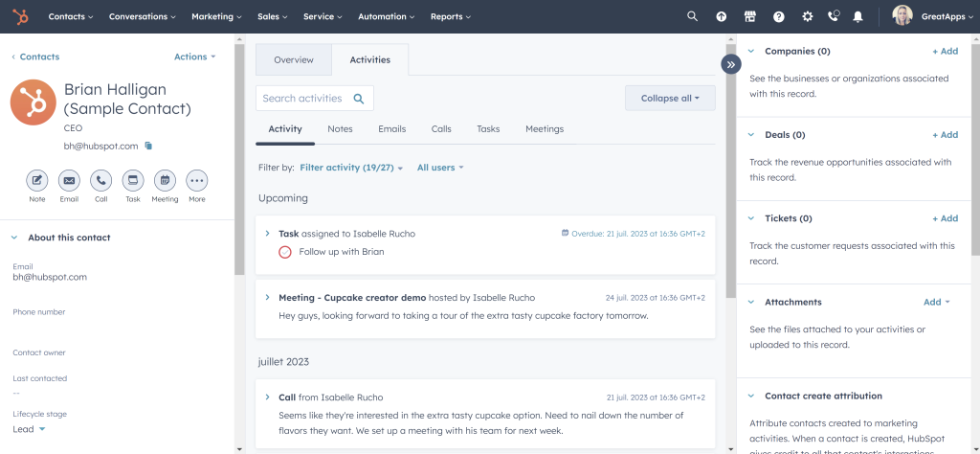Open the Help question mark icon
Image resolution: width=980 pixels, height=454 pixels.
779,17
